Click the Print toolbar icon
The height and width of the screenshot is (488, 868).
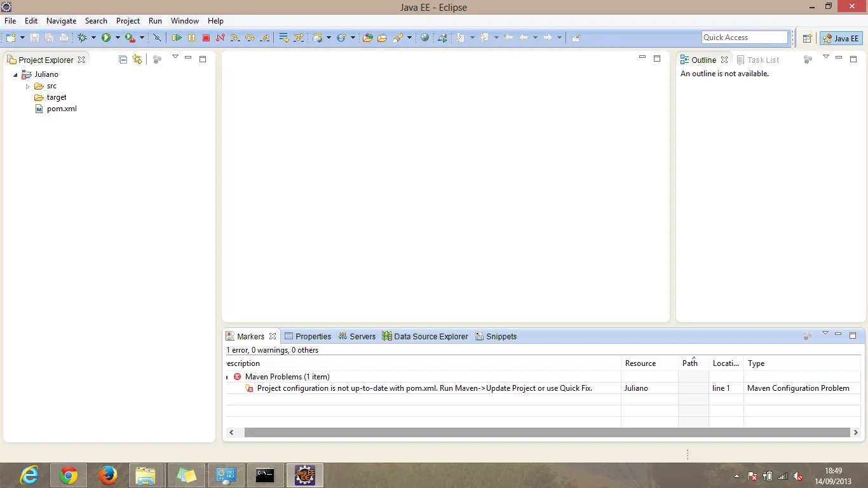(x=64, y=38)
